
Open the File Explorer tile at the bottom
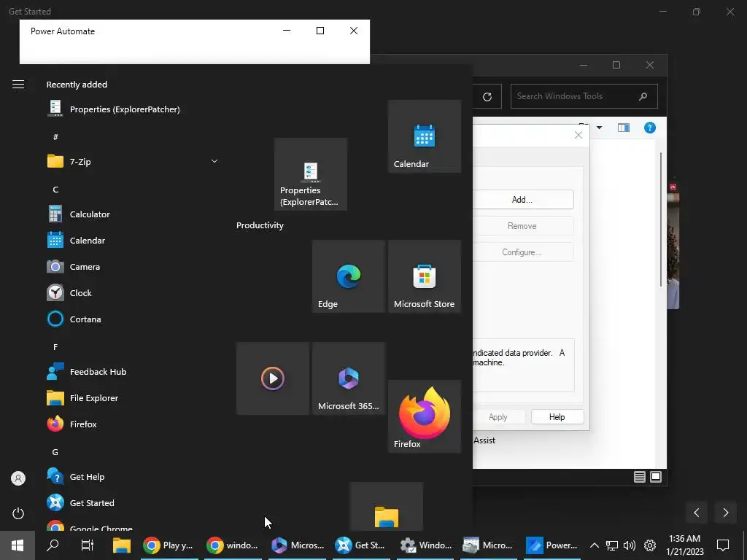(x=387, y=507)
